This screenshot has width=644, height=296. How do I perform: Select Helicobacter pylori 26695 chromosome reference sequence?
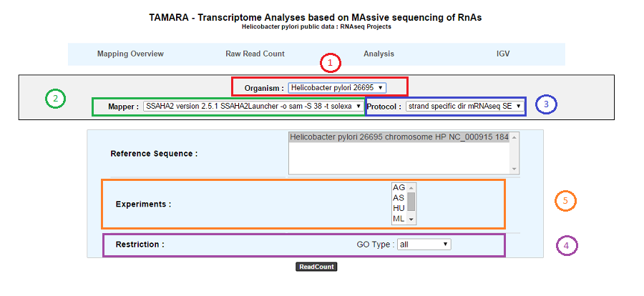point(399,137)
